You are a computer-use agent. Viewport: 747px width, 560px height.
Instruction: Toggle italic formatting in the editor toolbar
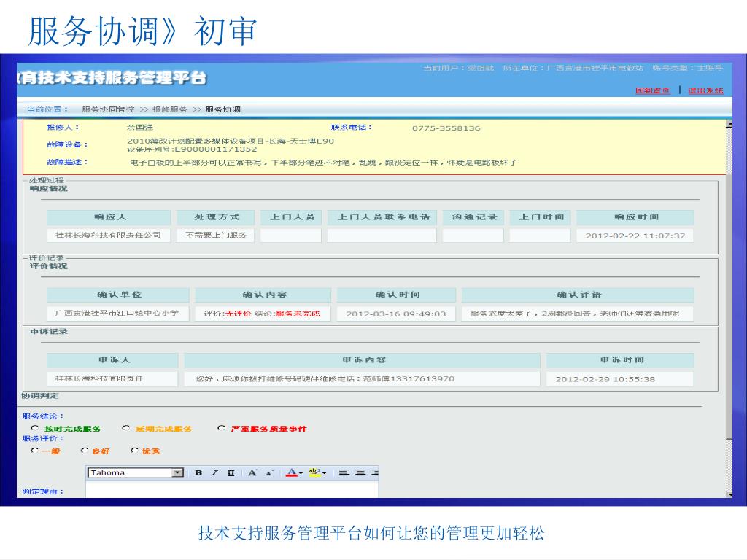215,472
